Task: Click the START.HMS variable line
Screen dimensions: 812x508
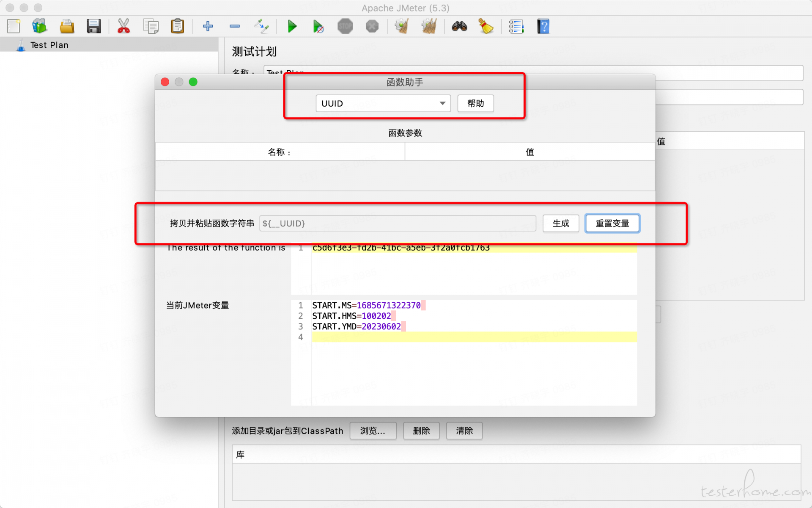Action: click(x=351, y=316)
